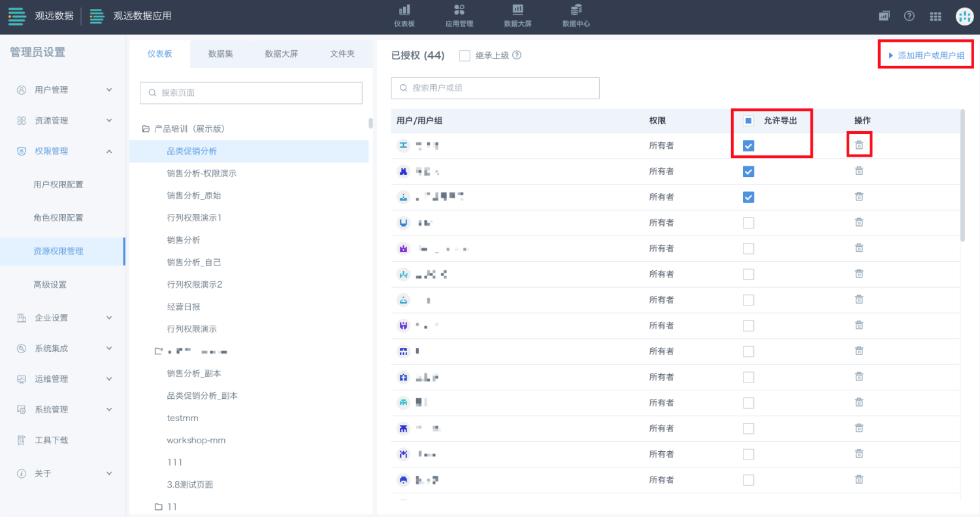This screenshot has width=980, height=517.
Task: Click 添加用户或用户组 link
Action: click(926, 55)
